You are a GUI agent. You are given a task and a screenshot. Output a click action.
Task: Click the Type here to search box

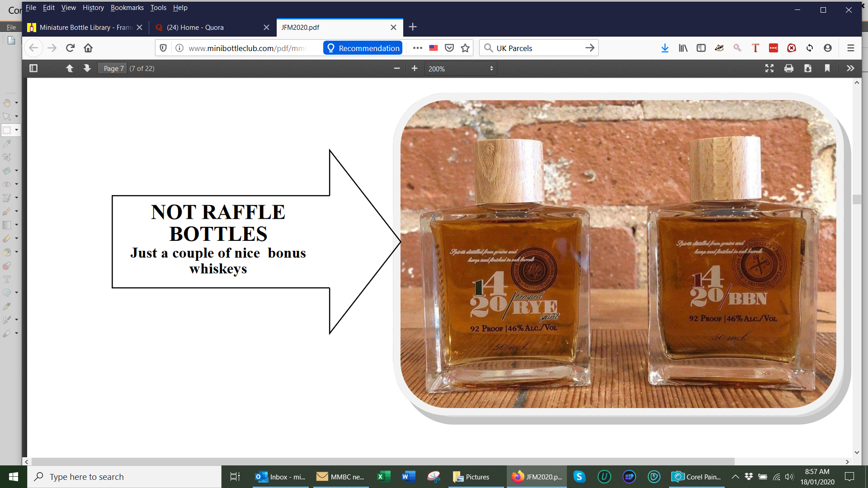point(125,477)
